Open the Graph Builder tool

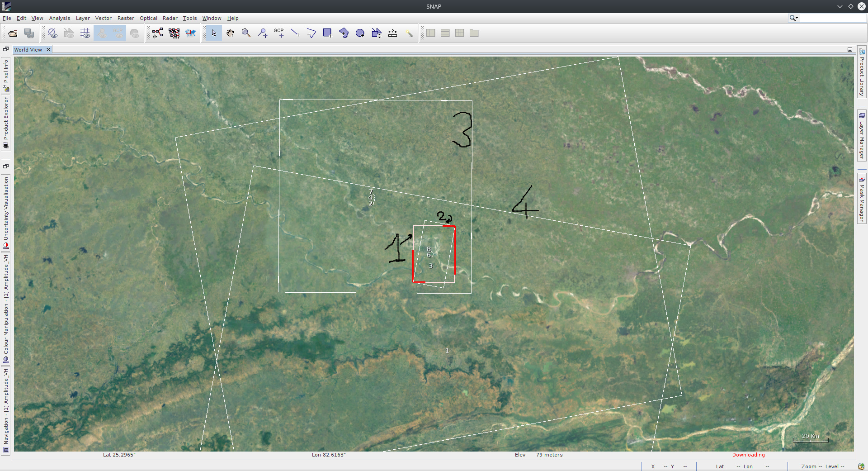coord(157,33)
